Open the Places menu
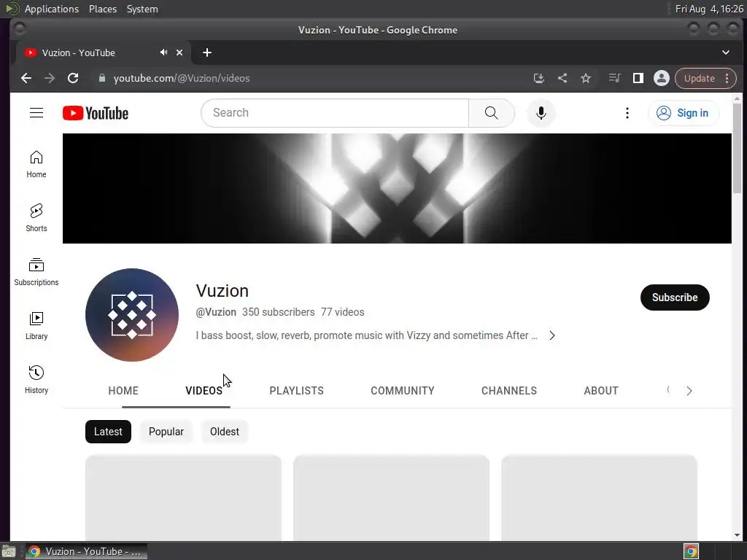The width and height of the screenshot is (747, 560). tap(102, 9)
